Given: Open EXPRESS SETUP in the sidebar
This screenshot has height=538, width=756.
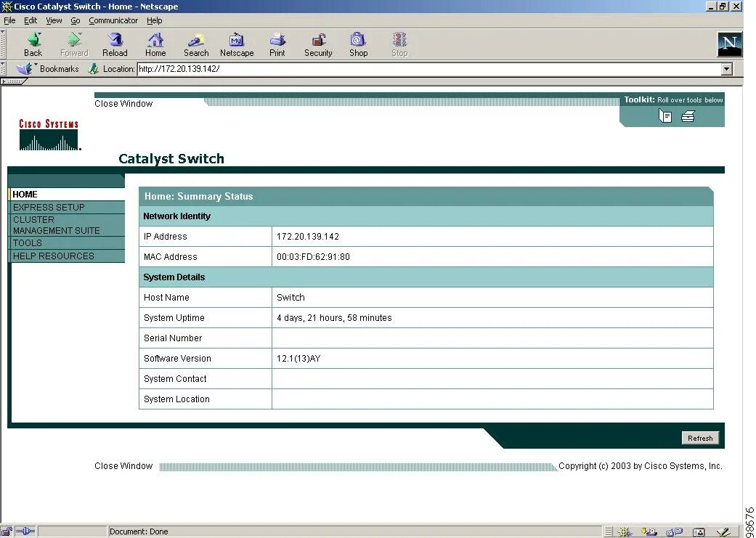Looking at the screenshot, I should [67, 208].
